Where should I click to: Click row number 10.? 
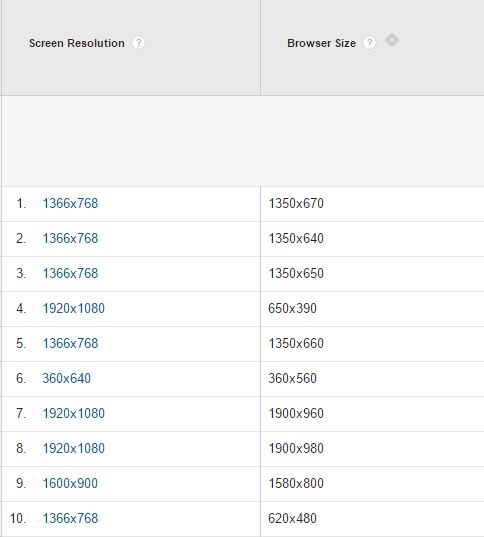click(x=18, y=519)
